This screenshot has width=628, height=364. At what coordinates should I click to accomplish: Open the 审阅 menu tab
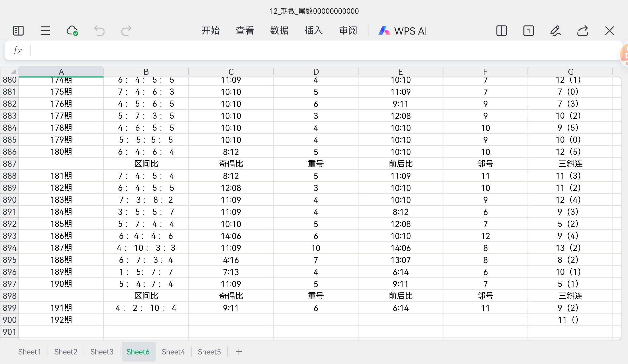pos(348,31)
